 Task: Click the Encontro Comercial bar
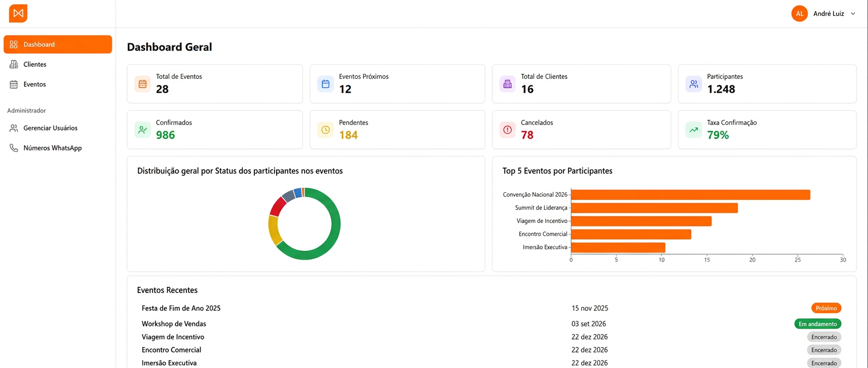point(631,234)
